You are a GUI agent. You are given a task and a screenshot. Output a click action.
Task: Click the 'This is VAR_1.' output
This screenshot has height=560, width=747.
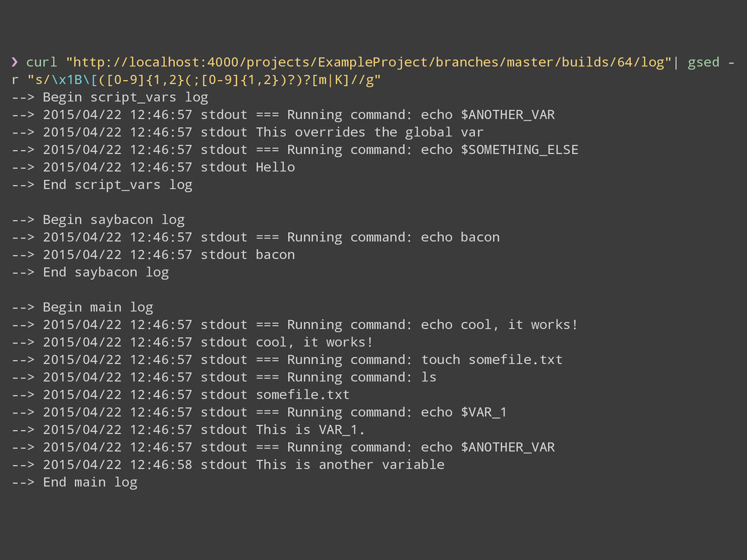(x=311, y=429)
